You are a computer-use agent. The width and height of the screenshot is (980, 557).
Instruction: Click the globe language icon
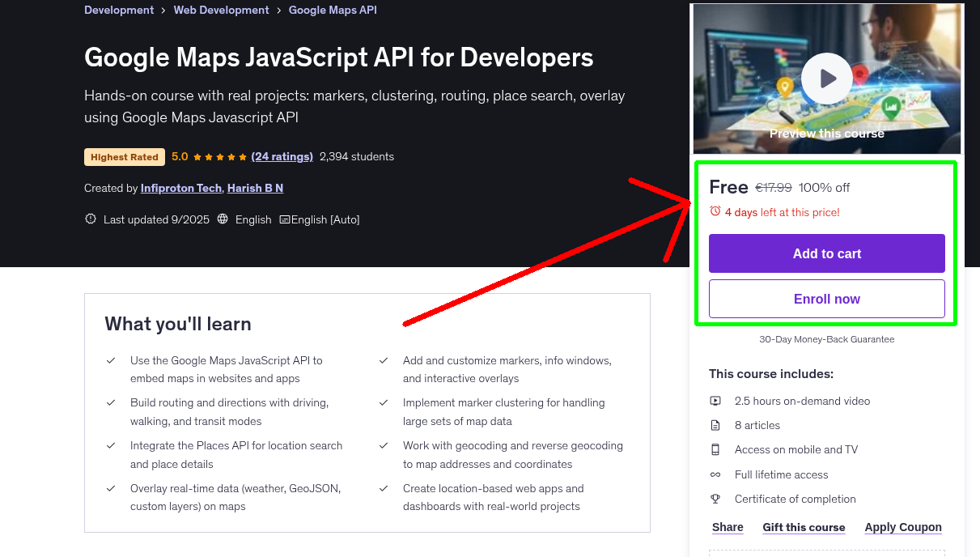(x=223, y=219)
